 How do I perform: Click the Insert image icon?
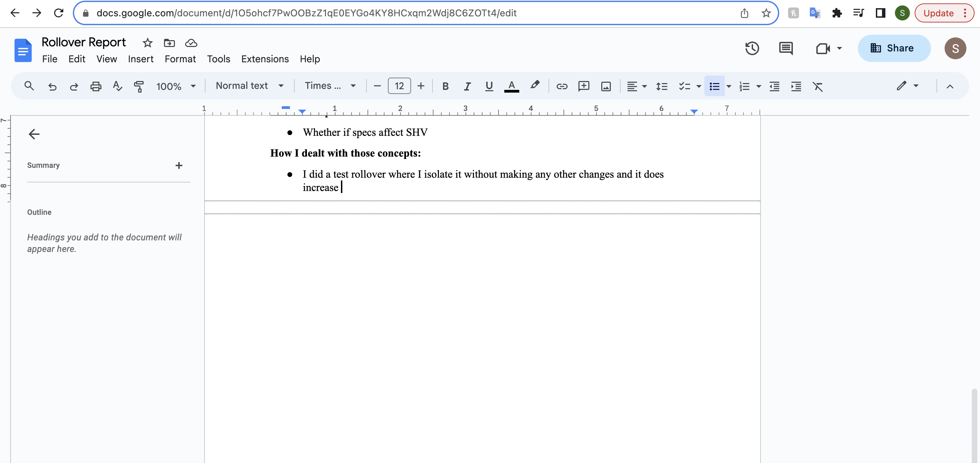click(x=606, y=86)
